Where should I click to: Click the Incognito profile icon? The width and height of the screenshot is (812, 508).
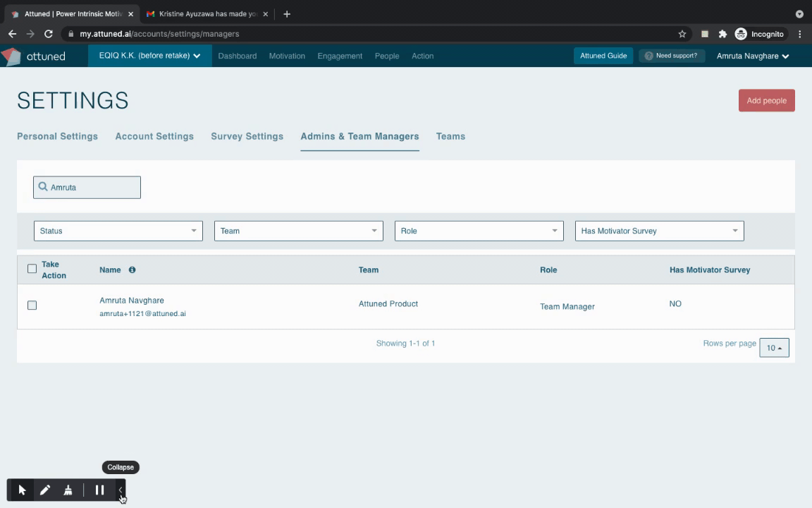(x=741, y=34)
